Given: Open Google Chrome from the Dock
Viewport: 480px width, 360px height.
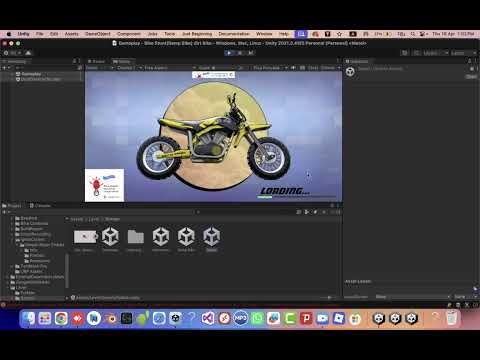Looking at the screenshot, I should pyautogui.click(x=61, y=319).
